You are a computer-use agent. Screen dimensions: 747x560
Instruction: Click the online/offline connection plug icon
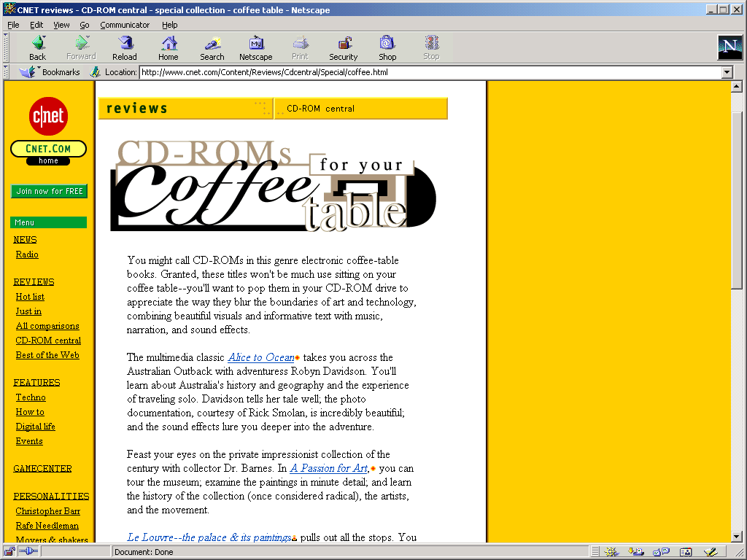(28, 551)
